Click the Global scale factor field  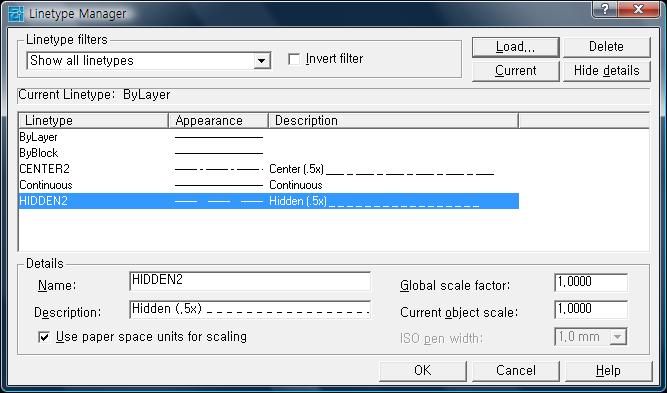click(x=591, y=283)
